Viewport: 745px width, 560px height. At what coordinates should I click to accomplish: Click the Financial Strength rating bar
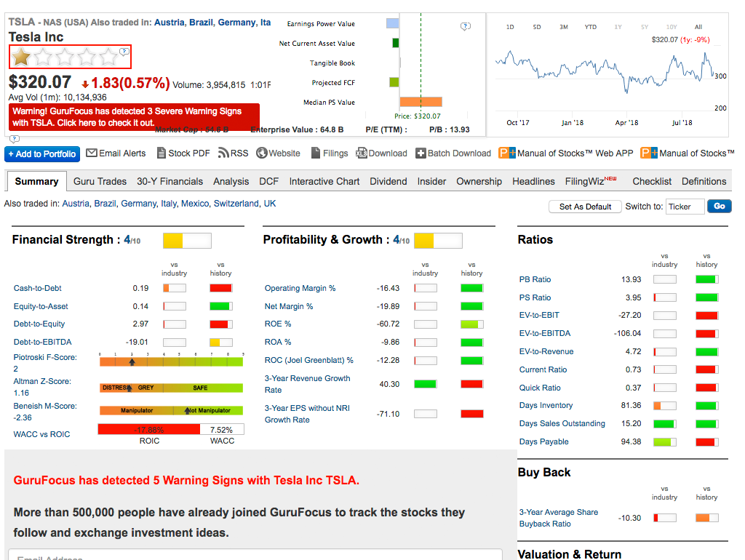click(x=187, y=241)
